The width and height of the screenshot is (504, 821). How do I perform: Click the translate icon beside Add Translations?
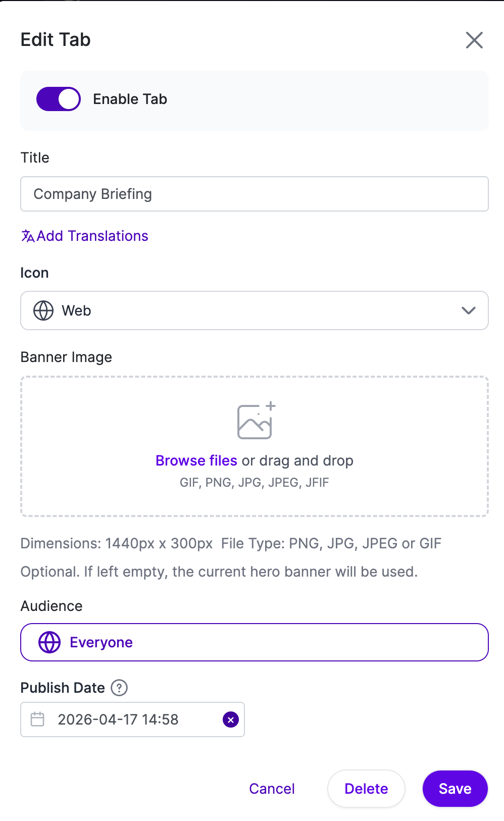tap(28, 236)
